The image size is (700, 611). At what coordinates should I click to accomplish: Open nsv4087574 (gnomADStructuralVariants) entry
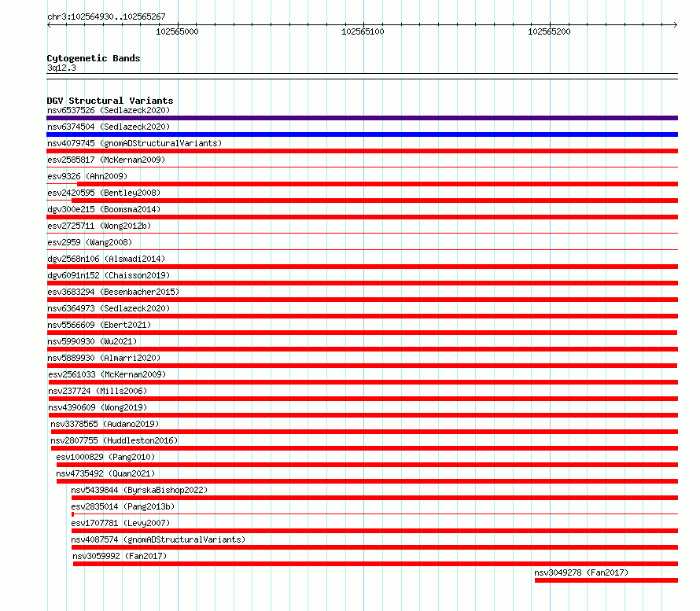tap(158, 539)
